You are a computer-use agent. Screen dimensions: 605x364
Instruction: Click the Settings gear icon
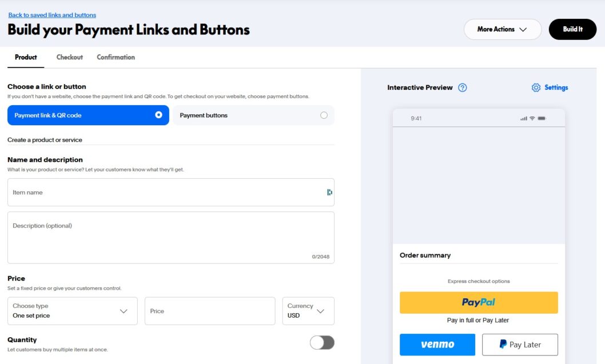(536, 87)
